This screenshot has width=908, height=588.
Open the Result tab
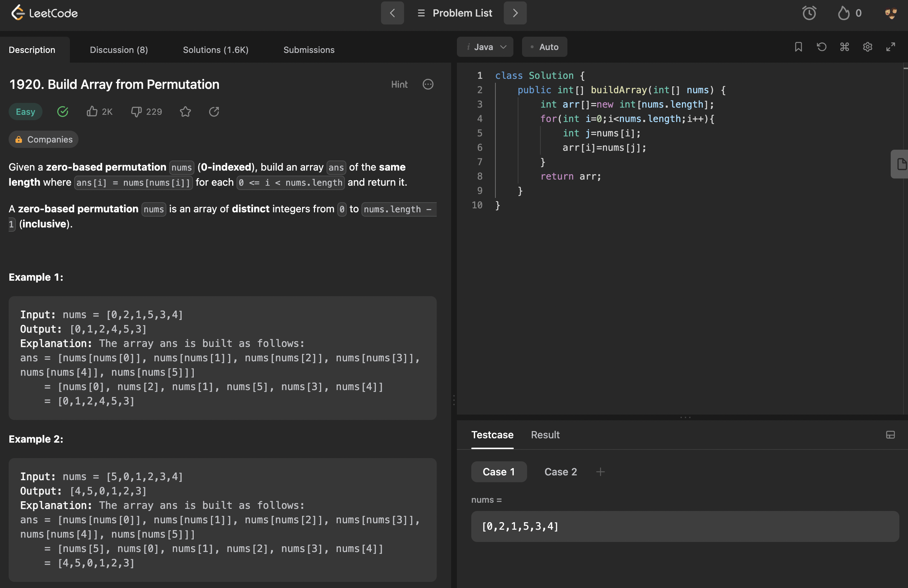pos(545,435)
